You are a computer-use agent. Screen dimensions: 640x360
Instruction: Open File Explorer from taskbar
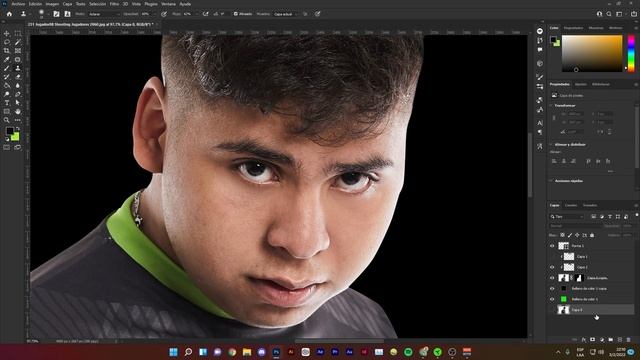pos(247,352)
